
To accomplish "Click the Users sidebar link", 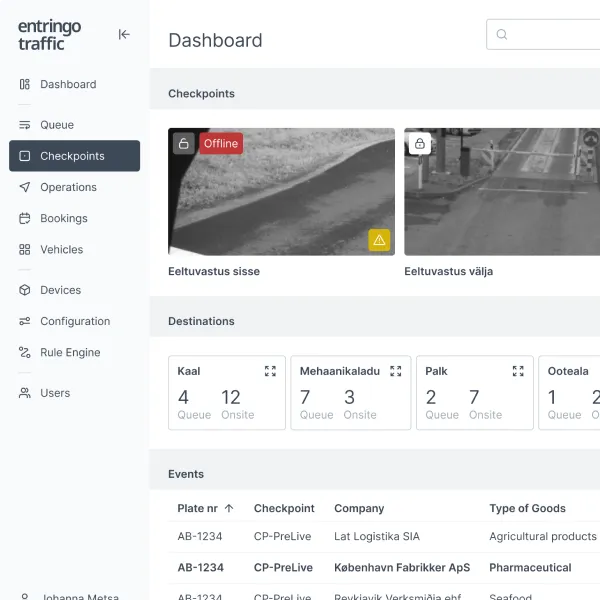I will [55, 393].
